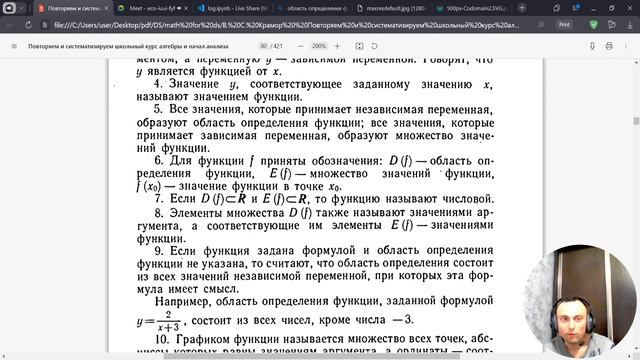Open the profile icon with notification dot
This screenshot has width=640, height=360.
click(x=576, y=8)
